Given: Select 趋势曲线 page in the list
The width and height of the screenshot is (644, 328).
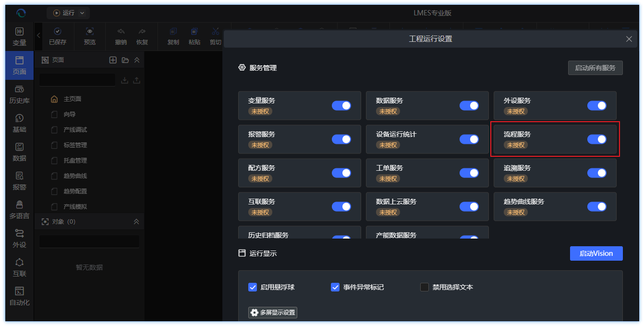Looking at the screenshot, I should pos(75,176).
